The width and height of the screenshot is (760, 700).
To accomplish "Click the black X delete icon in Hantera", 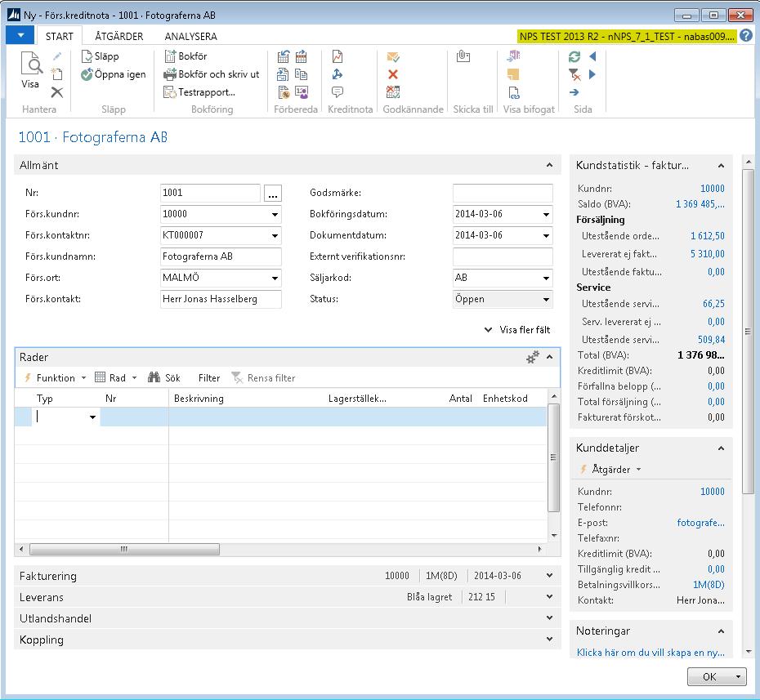I will coord(56,92).
